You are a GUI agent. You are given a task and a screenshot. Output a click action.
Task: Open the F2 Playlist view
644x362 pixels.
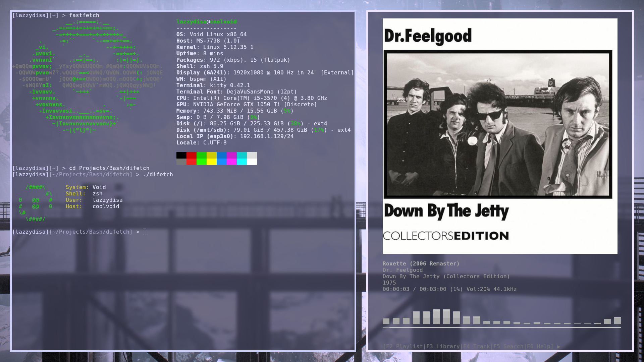404,347
